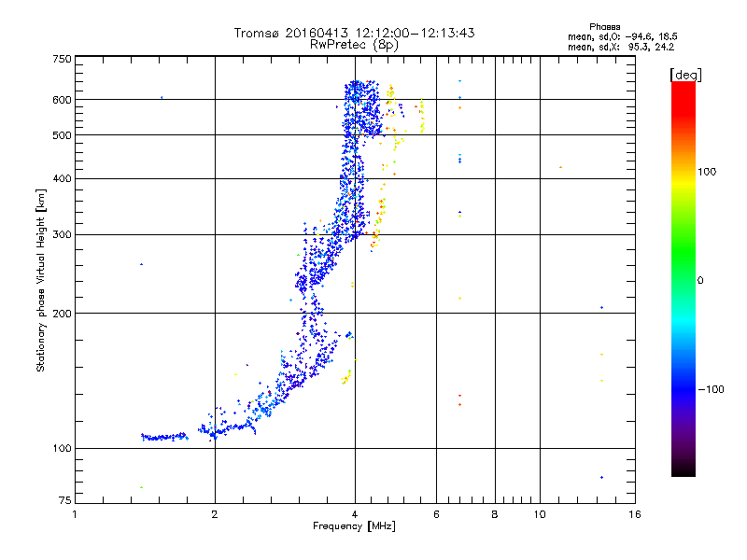Click the y-axis tick label '750'

(x=62, y=59)
